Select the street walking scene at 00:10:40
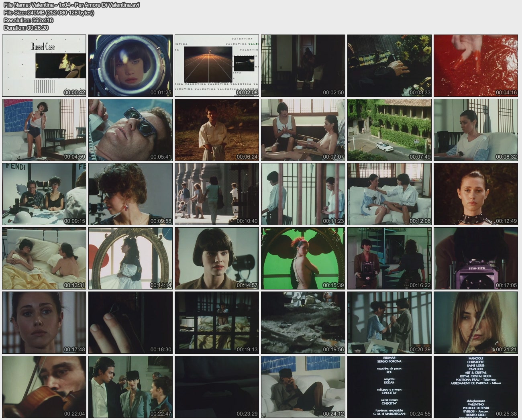The height and width of the screenshot is (420, 522). click(217, 194)
